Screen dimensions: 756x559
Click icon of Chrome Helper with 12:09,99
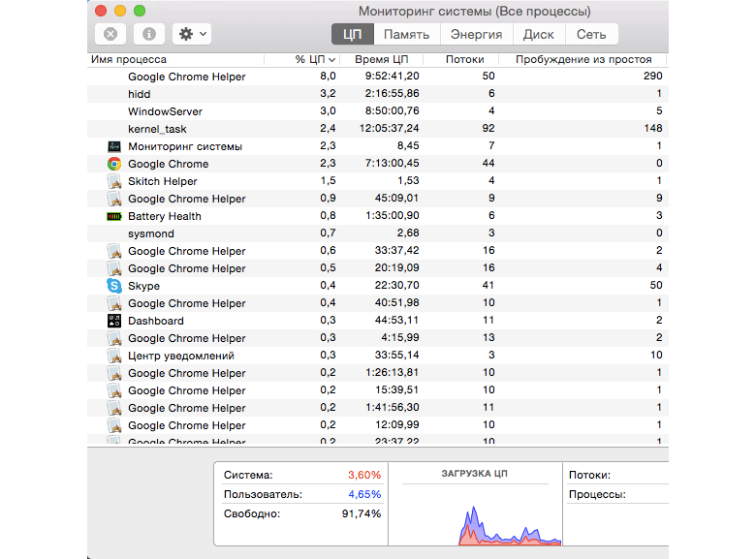[x=114, y=425]
